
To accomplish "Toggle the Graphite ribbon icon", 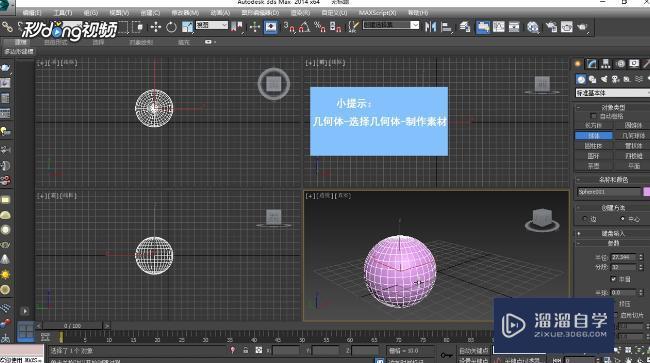I will pyautogui.click(x=483, y=27).
